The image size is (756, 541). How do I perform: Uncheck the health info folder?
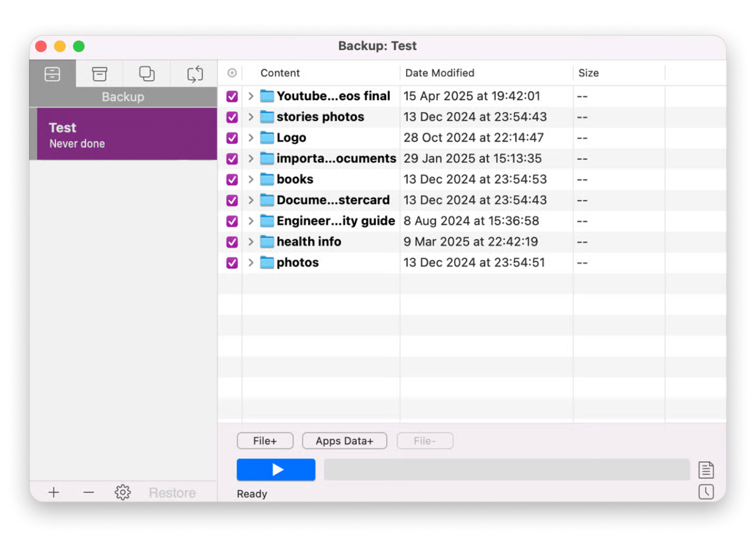pos(231,241)
